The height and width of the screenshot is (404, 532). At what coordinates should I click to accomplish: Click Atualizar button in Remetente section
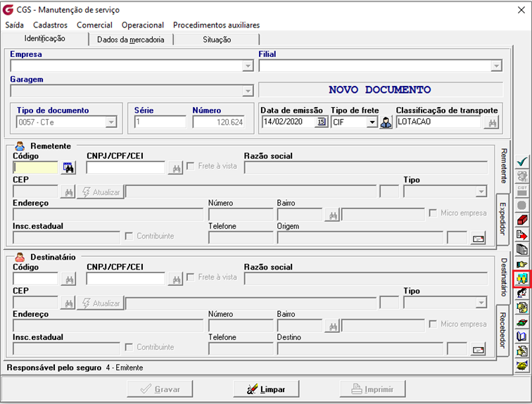coord(101,192)
